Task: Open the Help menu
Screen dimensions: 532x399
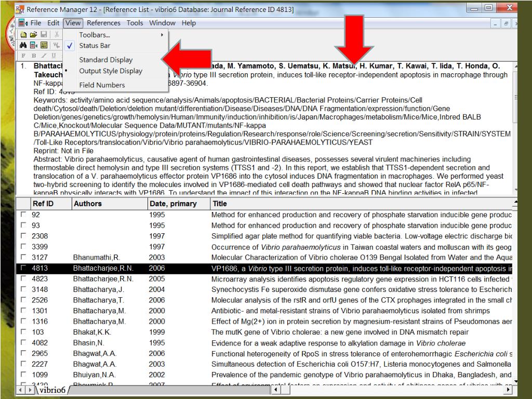Action: coord(189,23)
